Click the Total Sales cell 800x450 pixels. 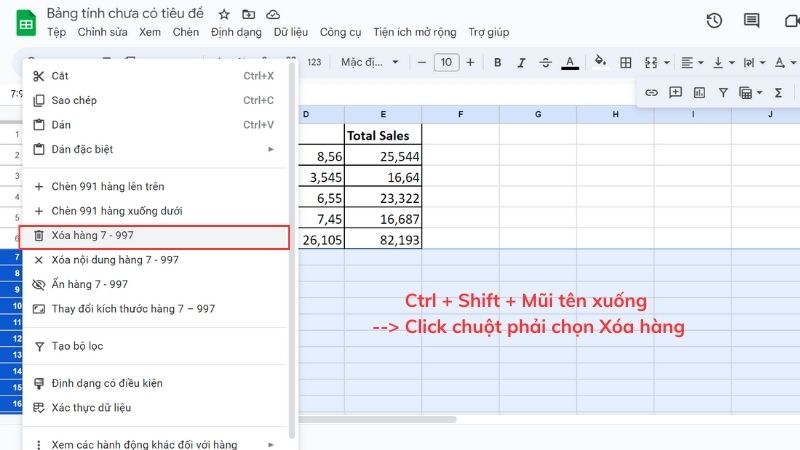383,135
